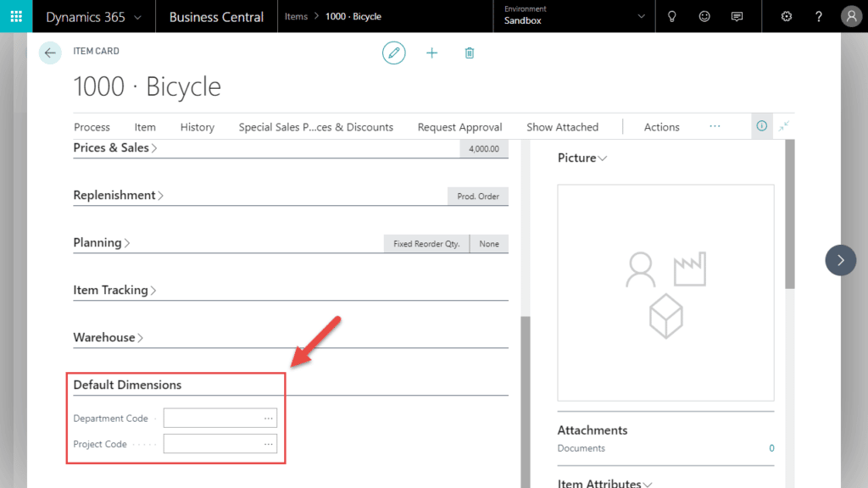Open notifications with the message icon
The height and width of the screenshot is (488, 868).
pos(737,16)
